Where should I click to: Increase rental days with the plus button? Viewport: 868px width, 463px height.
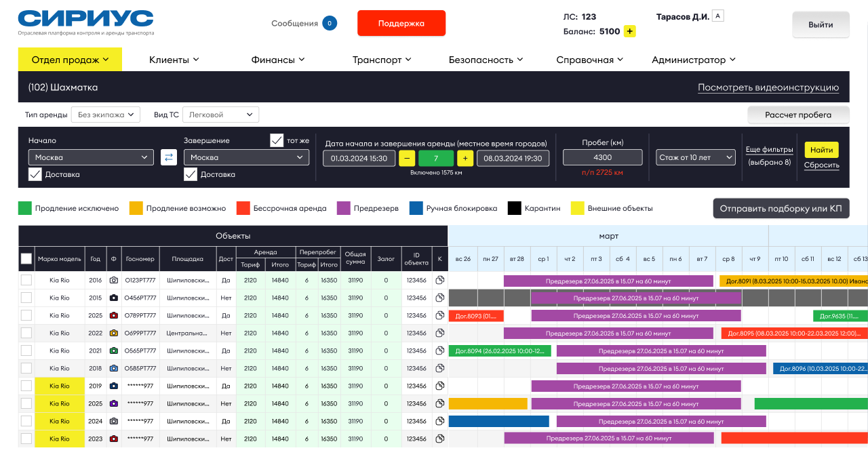click(465, 158)
